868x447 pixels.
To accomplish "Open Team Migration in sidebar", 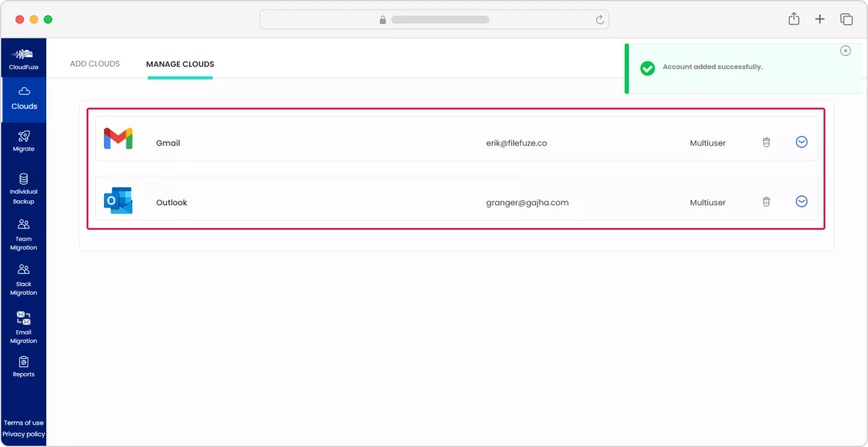I will coord(24,234).
